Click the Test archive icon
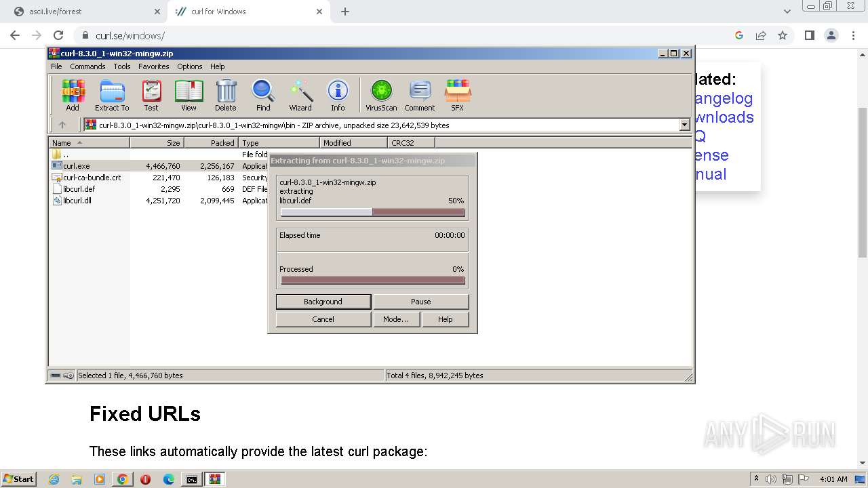Image resolution: width=868 pixels, height=488 pixels. point(151,95)
